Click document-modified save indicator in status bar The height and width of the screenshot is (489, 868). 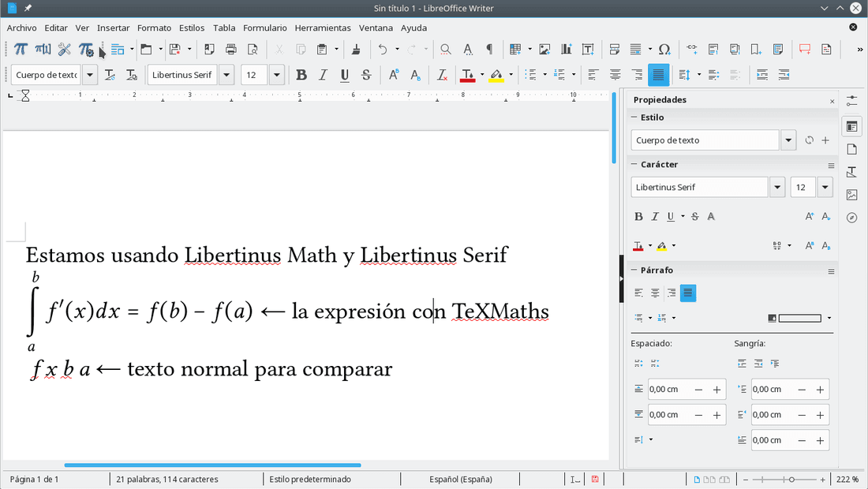click(594, 479)
